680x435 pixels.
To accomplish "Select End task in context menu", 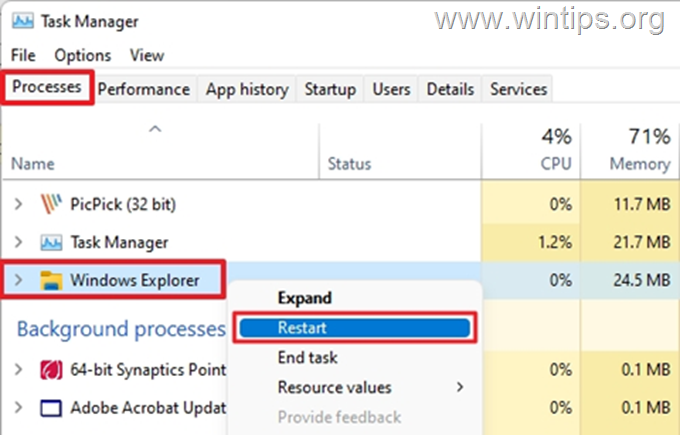I will coord(307,357).
